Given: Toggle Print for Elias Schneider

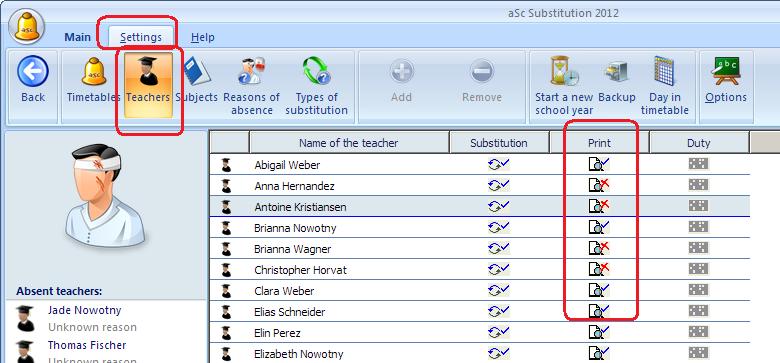Looking at the screenshot, I should [x=599, y=311].
